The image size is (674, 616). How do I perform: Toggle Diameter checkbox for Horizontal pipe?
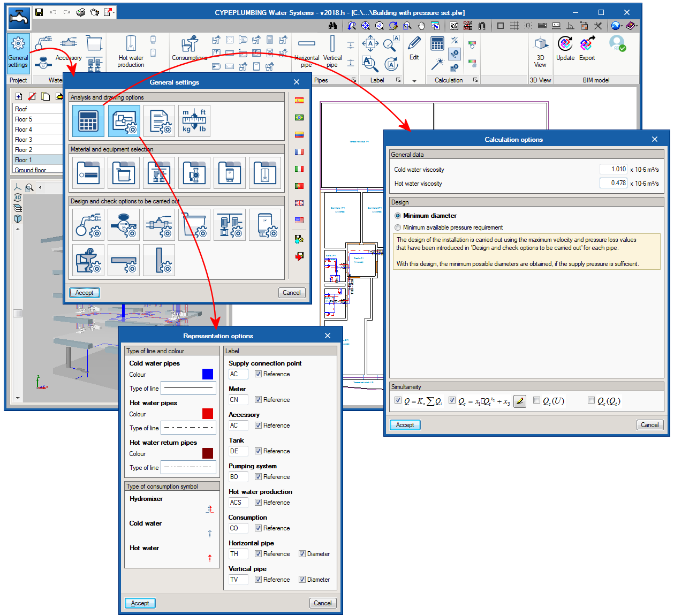tap(302, 554)
